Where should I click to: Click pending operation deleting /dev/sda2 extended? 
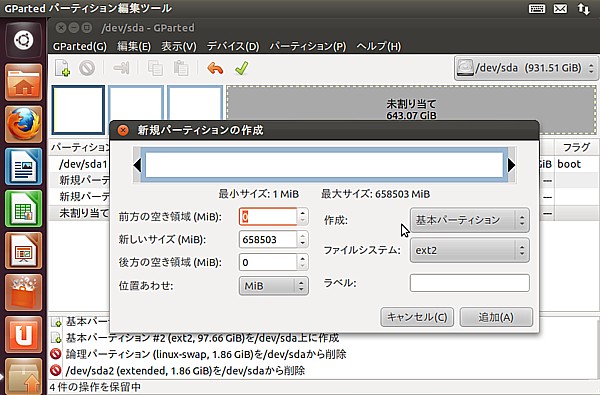point(185,371)
